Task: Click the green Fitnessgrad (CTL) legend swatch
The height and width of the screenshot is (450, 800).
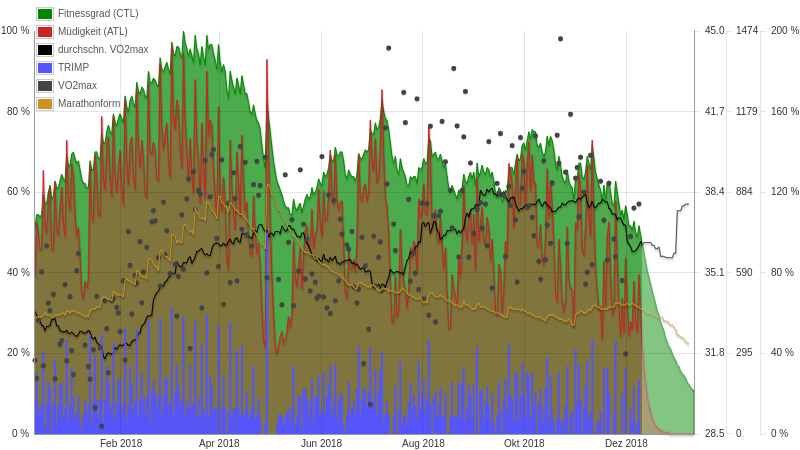Action: click(45, 14)
